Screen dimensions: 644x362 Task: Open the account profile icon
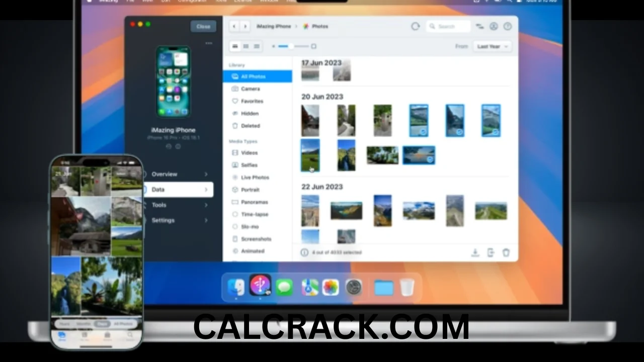(494, 26)
